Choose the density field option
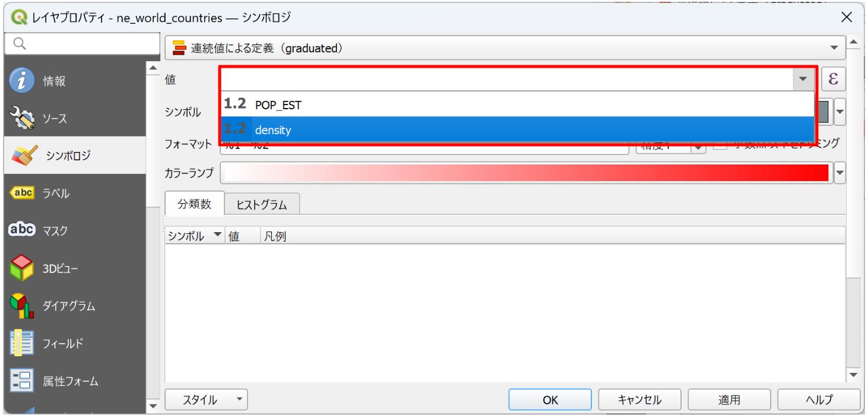This screenshot has width=868, height=418. 517,129
